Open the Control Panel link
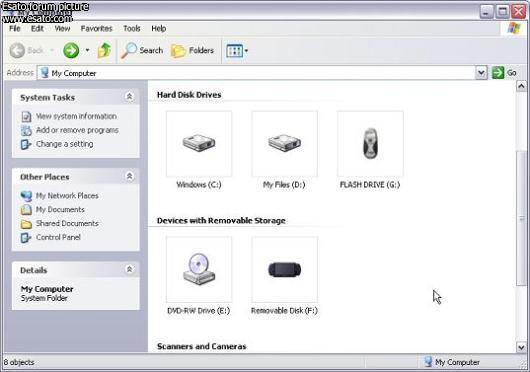Screen dimensions: 530x372 click(58, 237)
